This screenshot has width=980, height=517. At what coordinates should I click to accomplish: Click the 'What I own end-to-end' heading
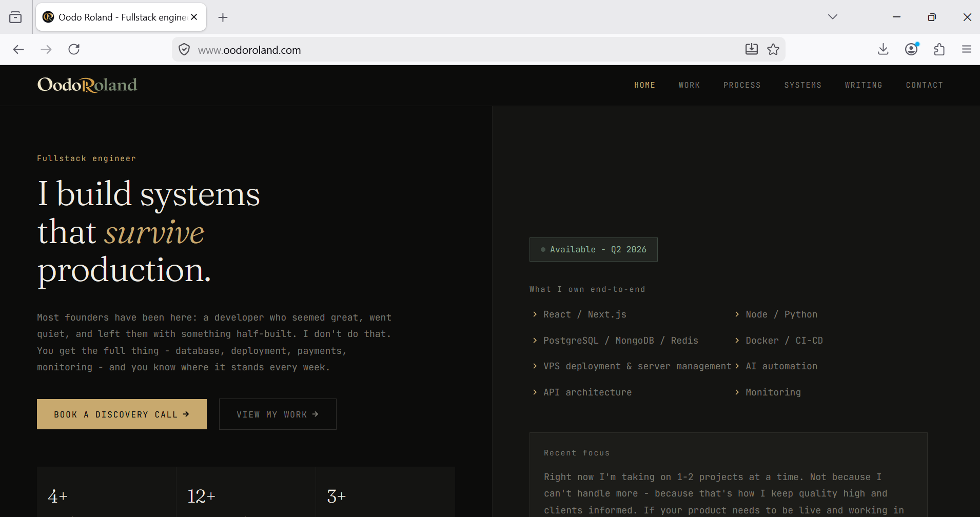coord(587,289)
